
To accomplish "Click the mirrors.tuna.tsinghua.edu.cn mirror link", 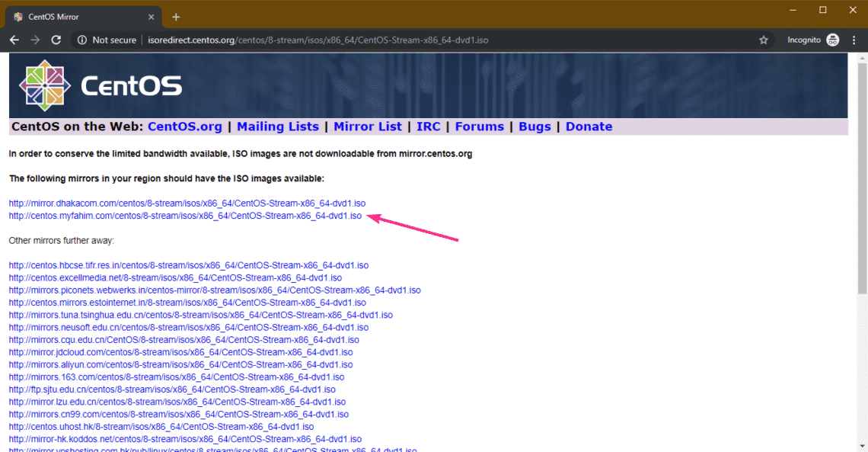I will (x=200, y=314).
